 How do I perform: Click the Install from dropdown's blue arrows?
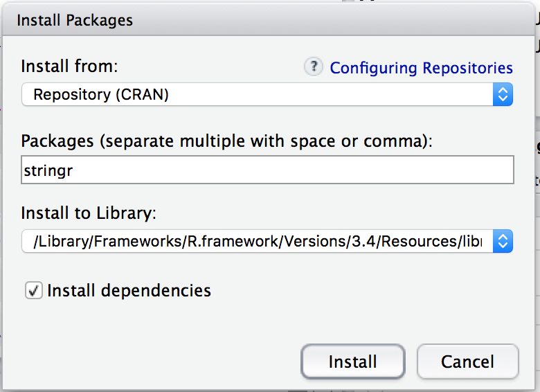(x=503, y=94)
